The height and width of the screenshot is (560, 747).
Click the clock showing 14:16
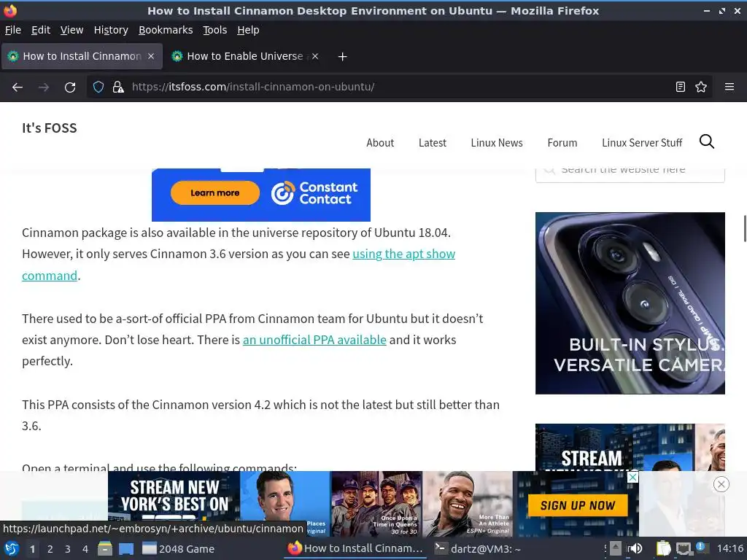coord(730,548)
